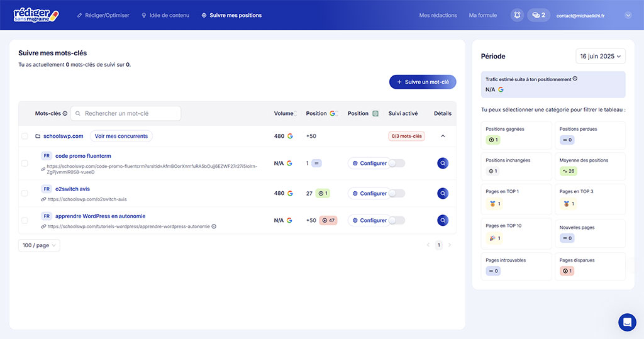Screen dimensions: 644x339
Task: Click the +47 change badge
Action: (x=328, y=220)
